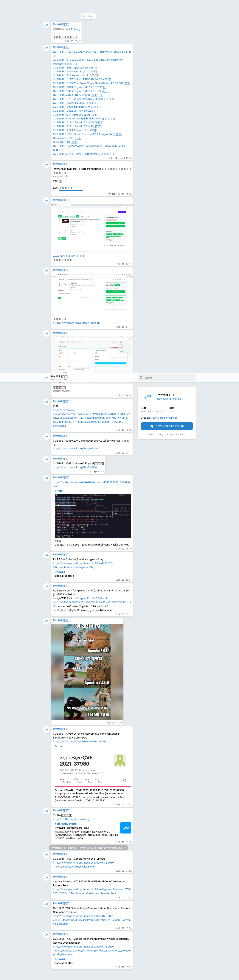Click the 804 Links counter

[x=172, y=409]
